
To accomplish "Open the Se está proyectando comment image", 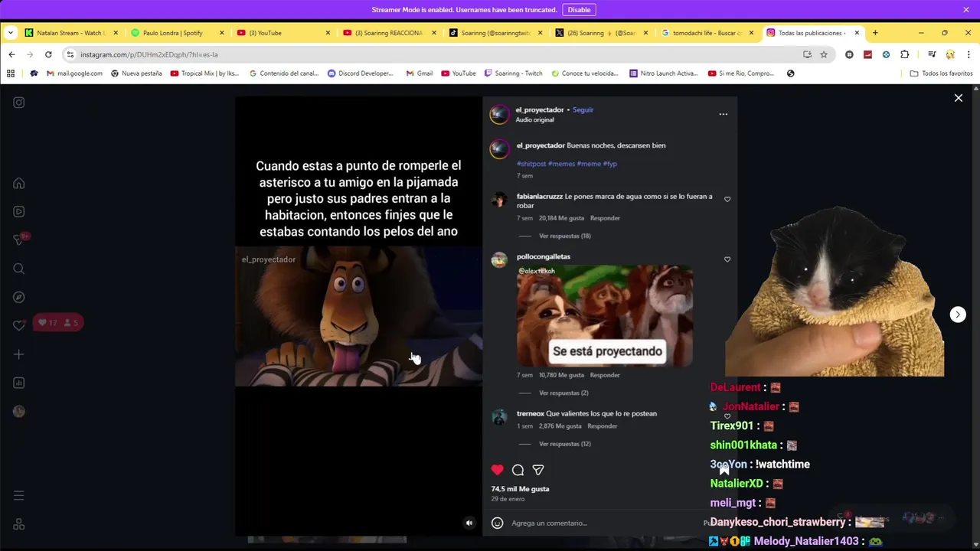I will [x=605, y=315].
